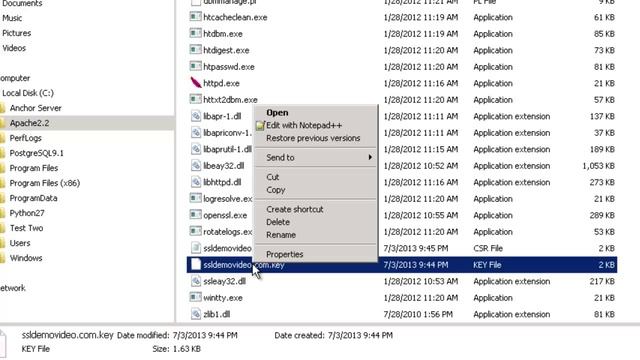
Task: Click the KEY File type cell in highlighted row
Action: 487,264
